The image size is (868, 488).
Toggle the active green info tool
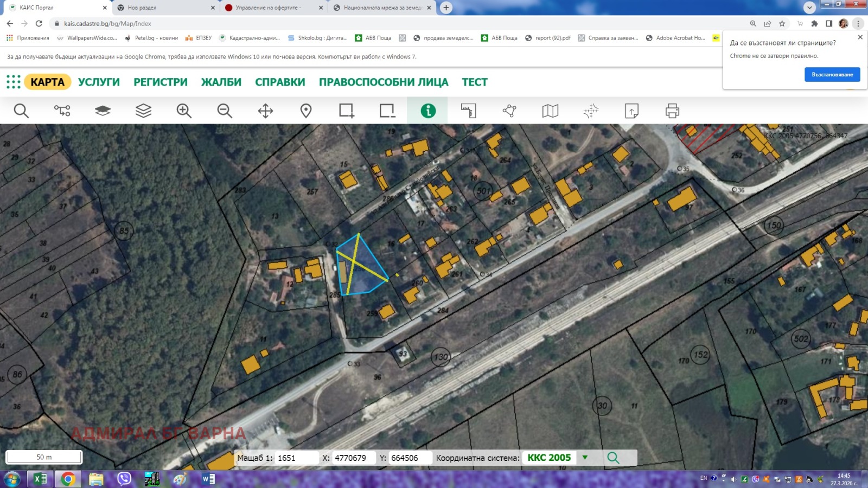pyautogui.click(x=427, y=110)
